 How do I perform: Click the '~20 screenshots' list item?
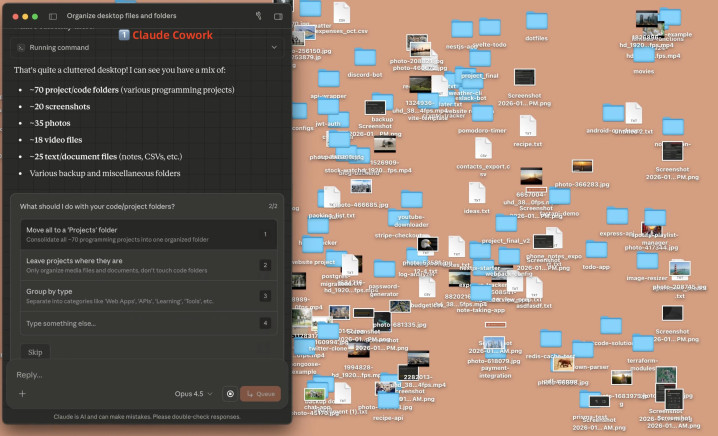click(x=60, y=107)
